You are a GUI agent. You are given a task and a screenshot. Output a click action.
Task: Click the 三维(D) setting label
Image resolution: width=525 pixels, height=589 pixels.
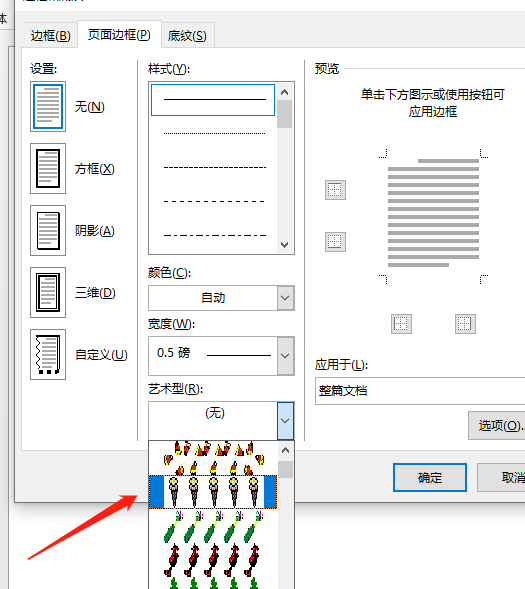[x=95, y=293]
